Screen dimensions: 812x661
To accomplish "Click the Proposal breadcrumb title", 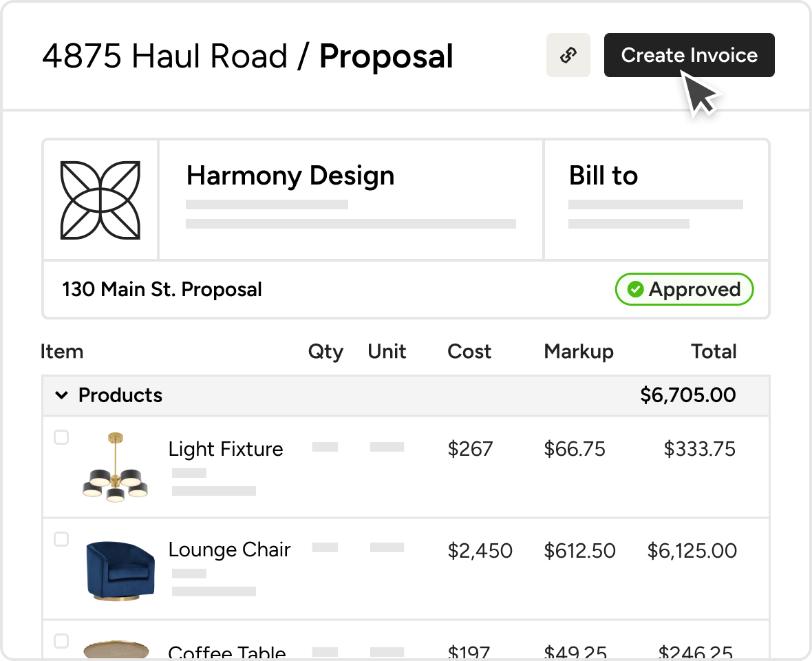I will pyautogui.click(x=386, y=56).
